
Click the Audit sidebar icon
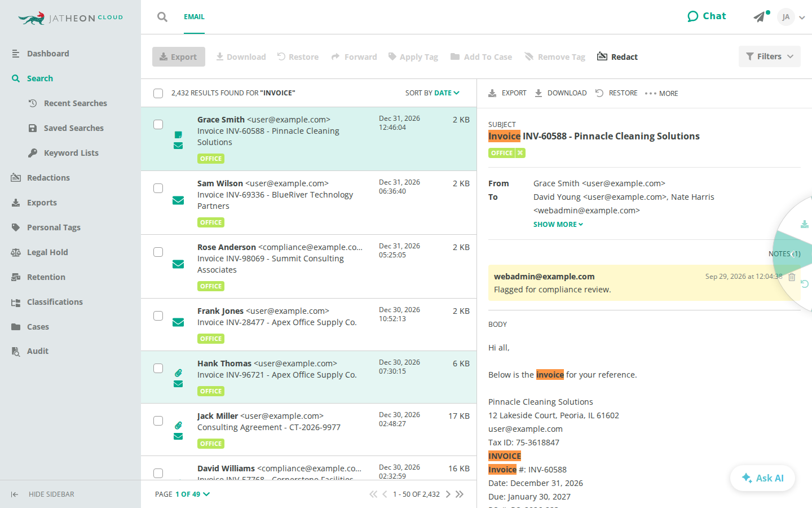coord(16,351)
